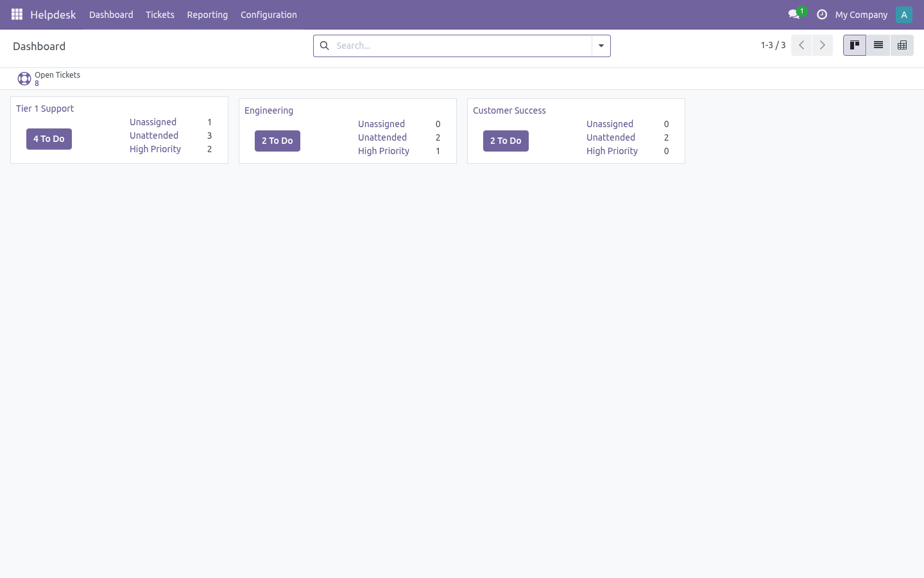The width and height of the screenshot is (924, 578).
Task: Click the Open Tickets lifebuoy icon
Action: click(x=24, y=78)
